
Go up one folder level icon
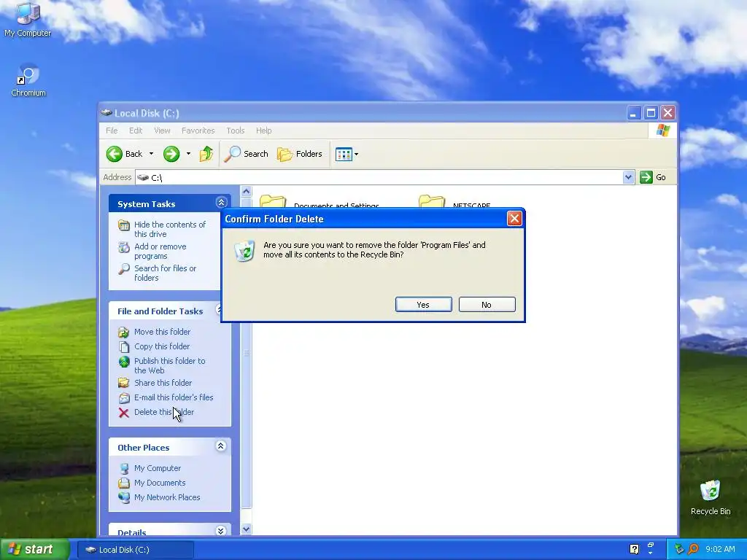click(206, 154)
